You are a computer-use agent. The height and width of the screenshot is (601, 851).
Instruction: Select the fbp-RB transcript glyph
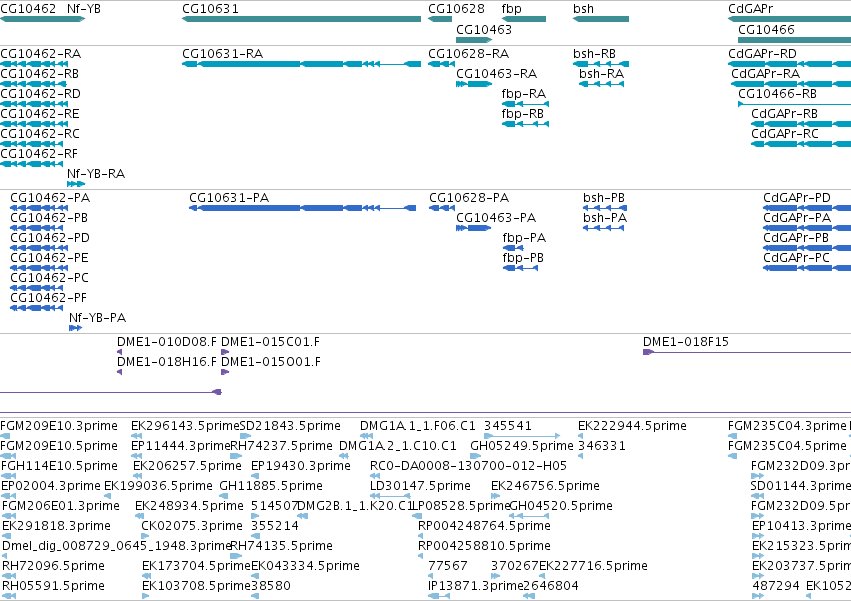click(x=525, y=124)
